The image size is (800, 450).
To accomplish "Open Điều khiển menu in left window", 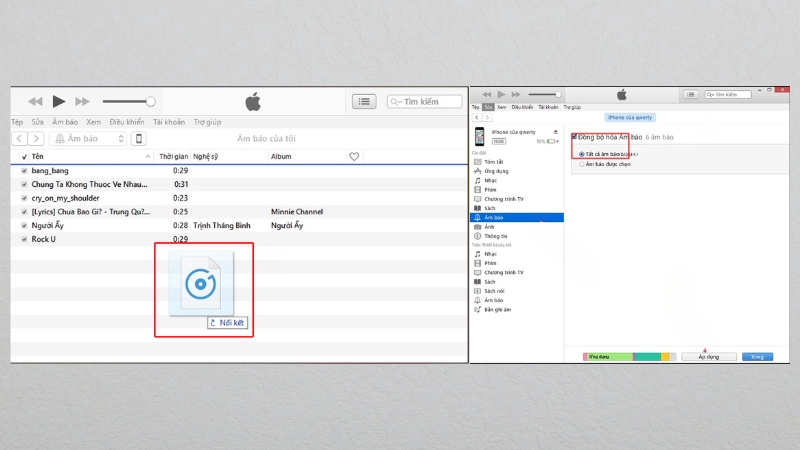I will pos(127,122).
